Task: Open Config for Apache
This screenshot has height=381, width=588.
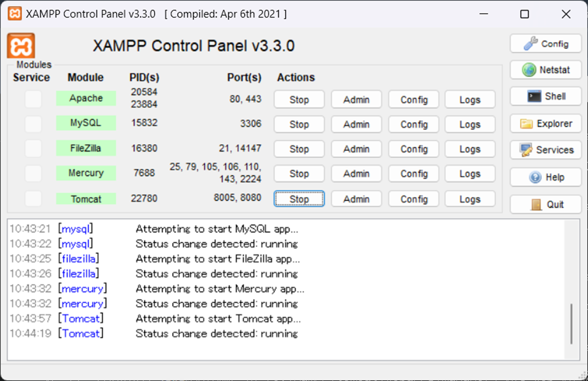Action: point(413,99)
